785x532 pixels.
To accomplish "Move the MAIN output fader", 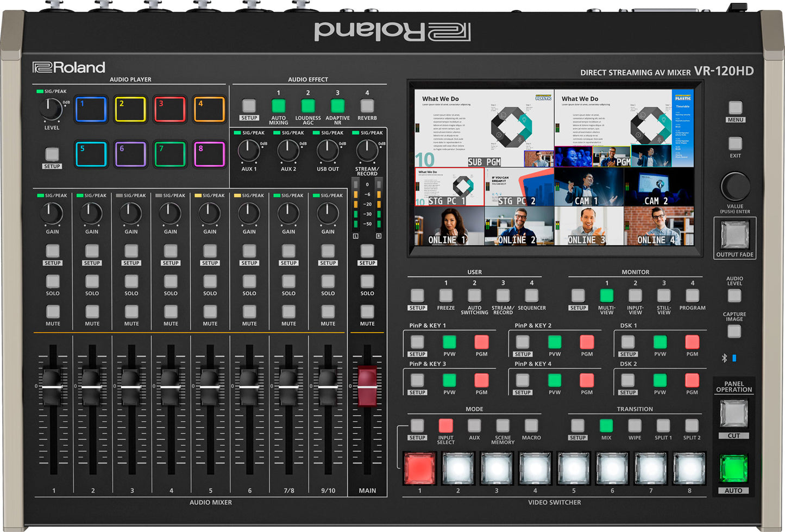I will click(367, 386).
